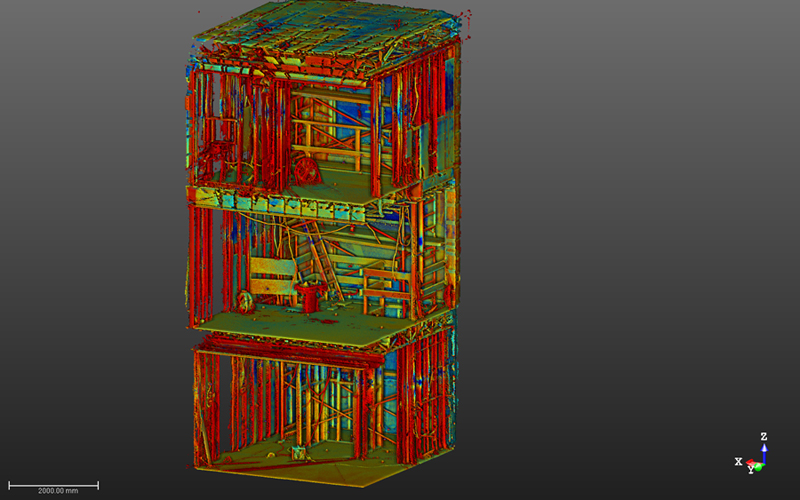
Task: Click the red X axis arrow
Action: pyautogui.click(x=750, y=463)
